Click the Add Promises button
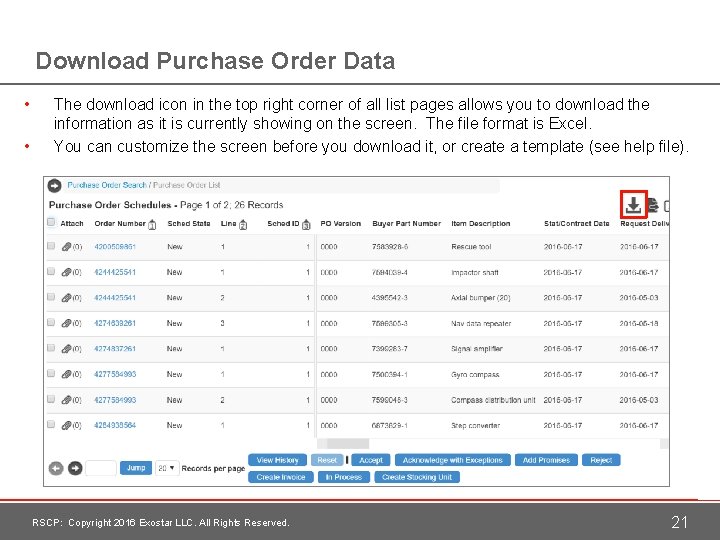The width and height of the screenshot is (720, 540). (546, 460)
